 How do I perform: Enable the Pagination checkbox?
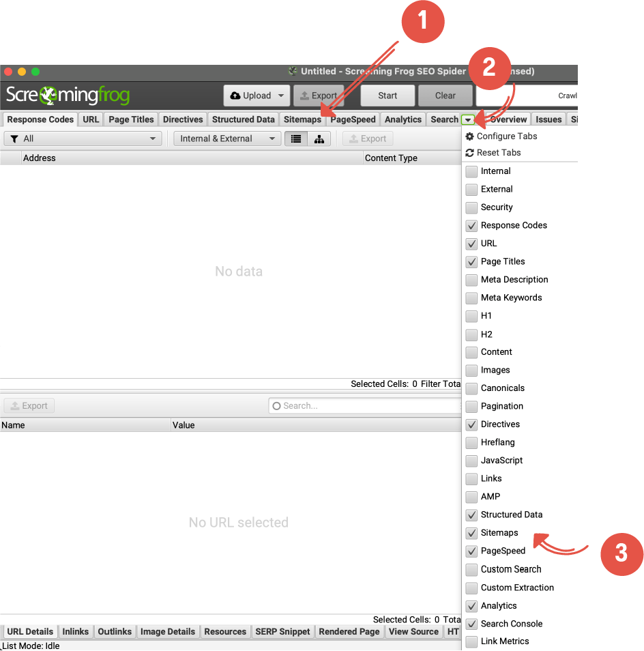(471, 406)
